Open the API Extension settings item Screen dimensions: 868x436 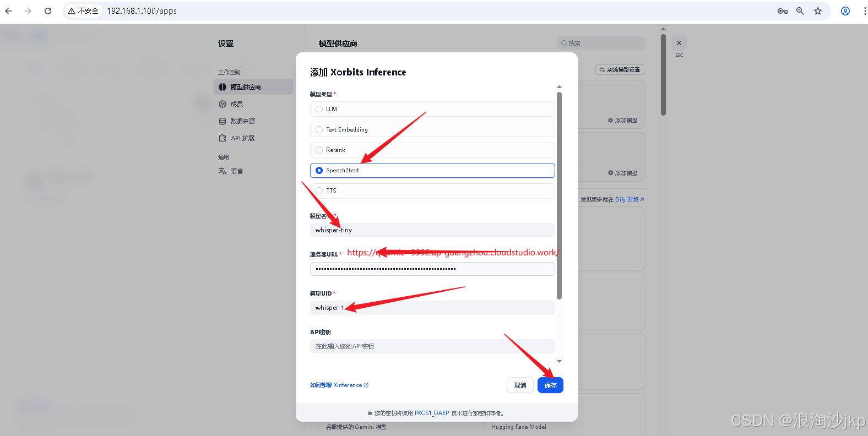click(253, 138)
